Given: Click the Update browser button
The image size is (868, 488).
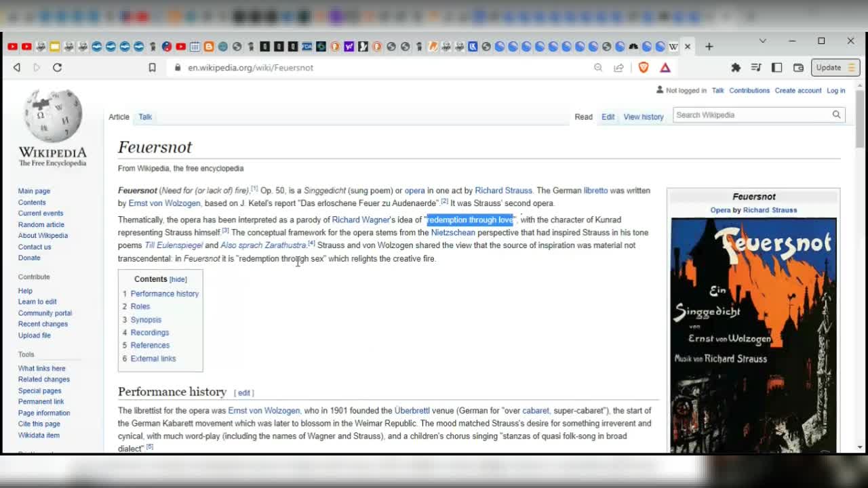Looking at the screenshot, I should [x=835, y=68].
